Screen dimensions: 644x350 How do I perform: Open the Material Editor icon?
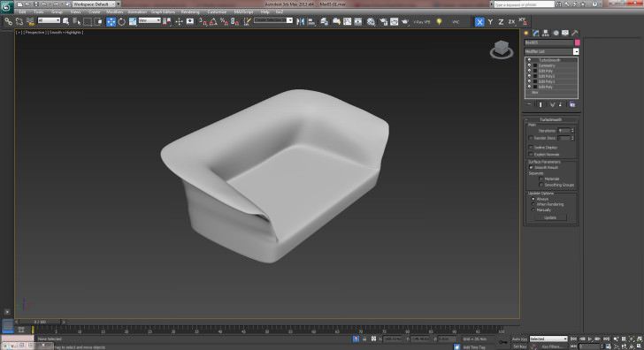[x=371, y=21]
